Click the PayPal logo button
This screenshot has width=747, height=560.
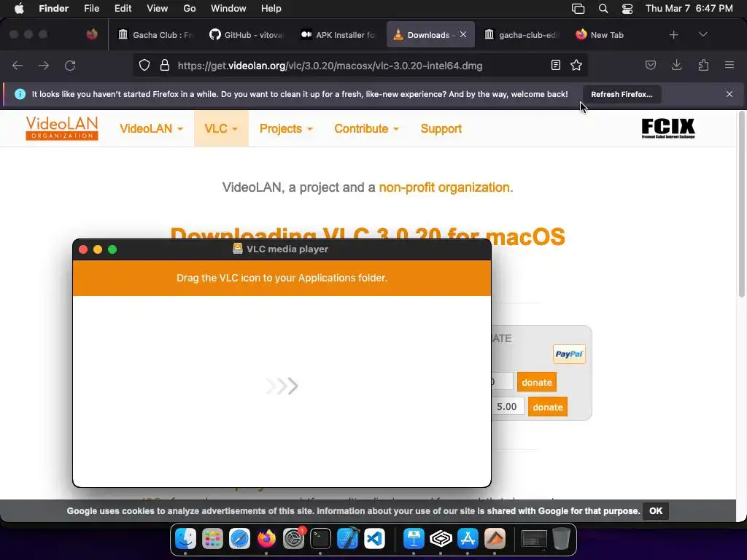point(569,354)
